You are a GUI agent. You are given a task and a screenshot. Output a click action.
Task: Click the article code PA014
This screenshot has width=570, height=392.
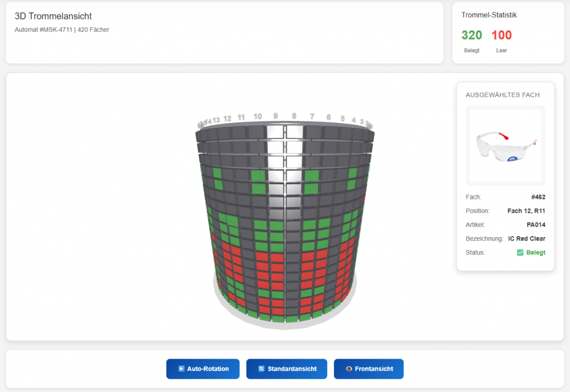click(537, 224)
